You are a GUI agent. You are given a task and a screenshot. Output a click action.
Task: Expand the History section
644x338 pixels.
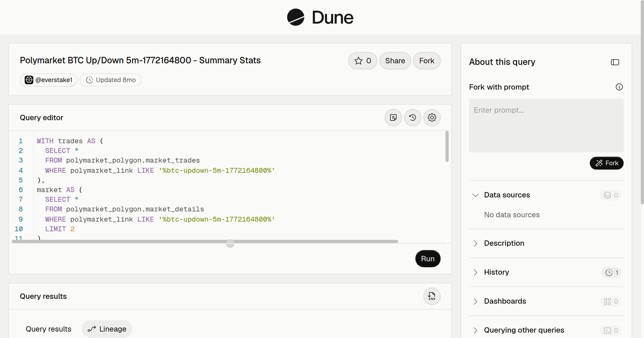coord(475,272)
